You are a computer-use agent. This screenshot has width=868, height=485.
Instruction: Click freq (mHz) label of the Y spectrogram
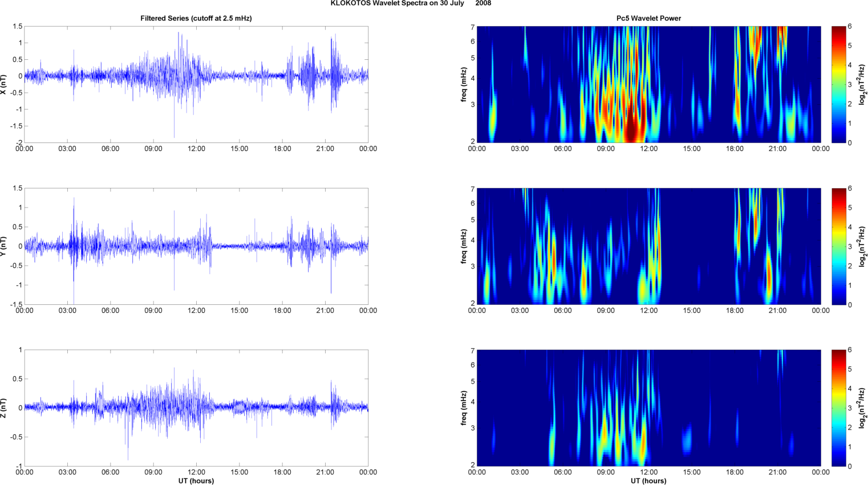(x=464, y=246)
